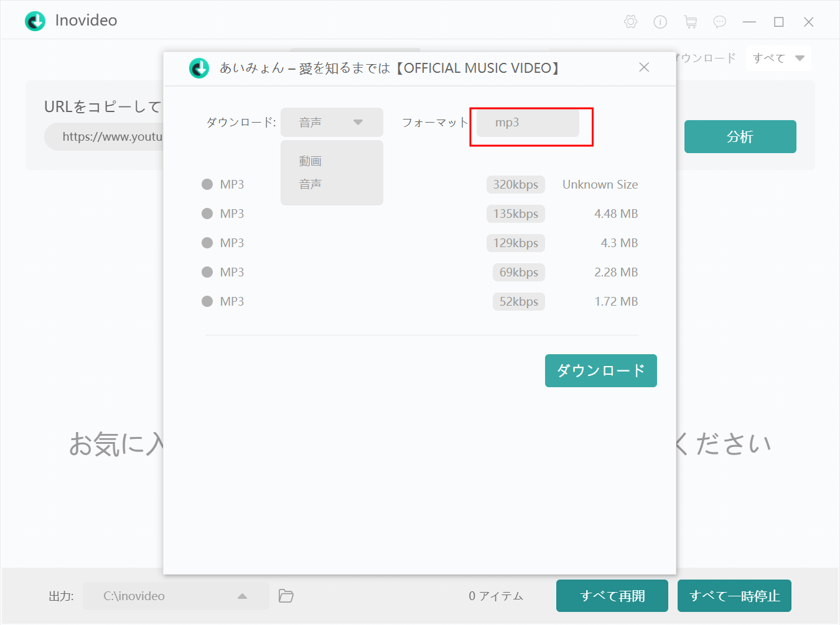This screenshot has height=625, width=840.
Task: Click the URL input field
Action: [x=105, y=136]
